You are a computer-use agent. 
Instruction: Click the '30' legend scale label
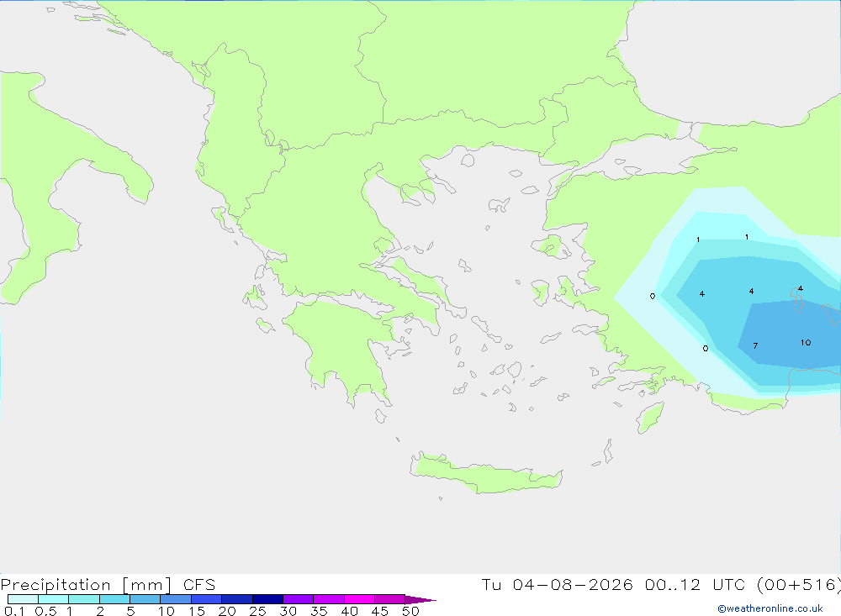[288, 611]
